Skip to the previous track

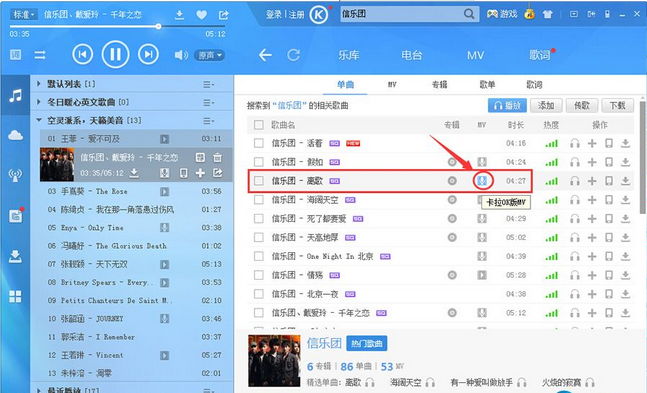pos(83,54)
